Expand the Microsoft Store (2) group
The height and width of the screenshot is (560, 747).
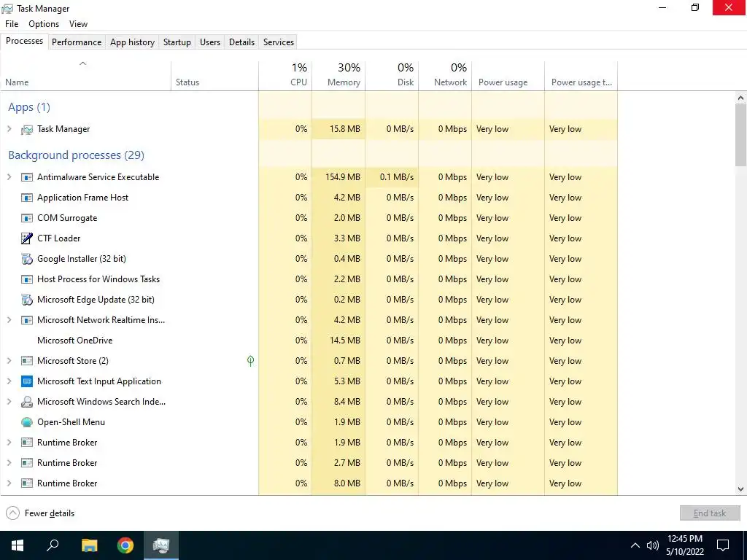(9, 361)
